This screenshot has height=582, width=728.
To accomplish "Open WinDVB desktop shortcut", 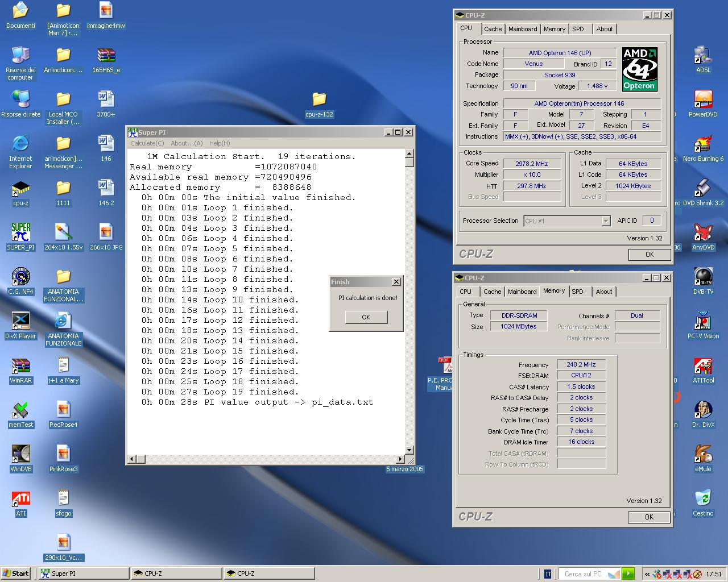I will tap(20, 459).
